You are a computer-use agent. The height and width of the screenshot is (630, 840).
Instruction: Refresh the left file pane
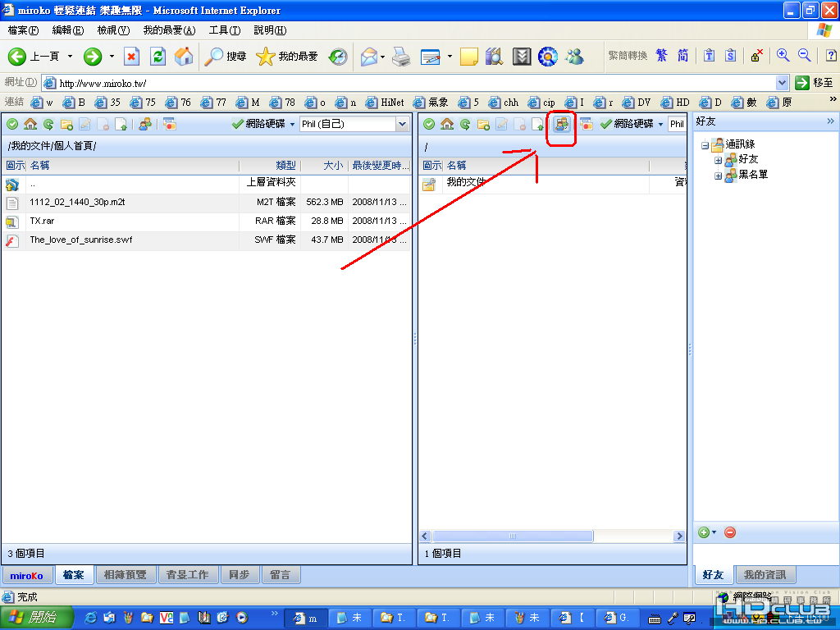click(48, 125)
